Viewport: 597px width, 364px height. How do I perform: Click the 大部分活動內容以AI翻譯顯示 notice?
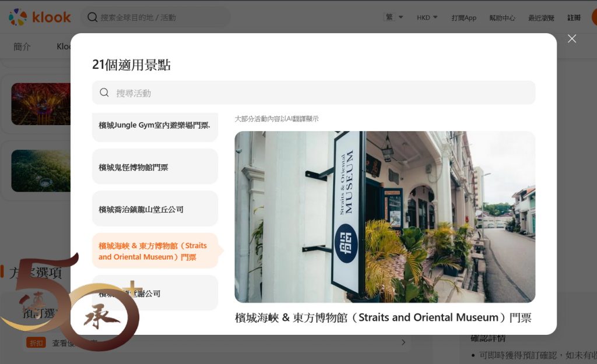[x=276, y=119]
